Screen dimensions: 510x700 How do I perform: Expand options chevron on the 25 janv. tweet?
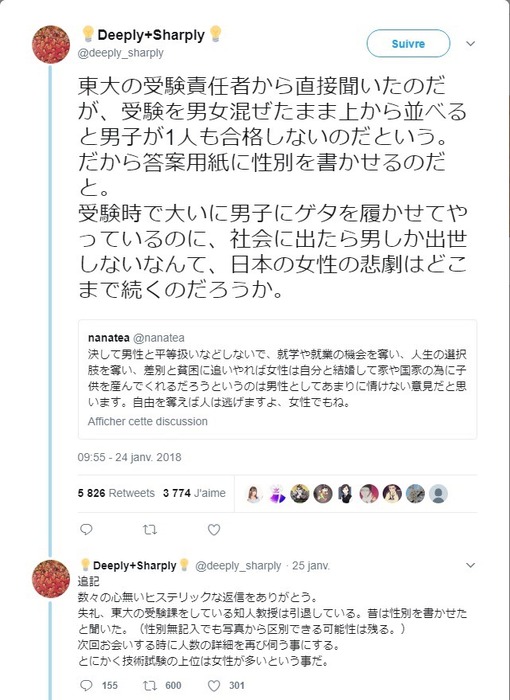470,565
